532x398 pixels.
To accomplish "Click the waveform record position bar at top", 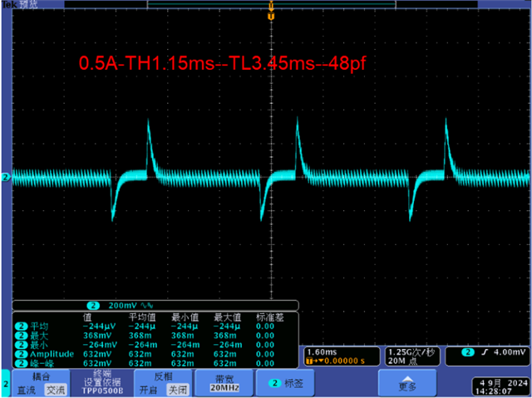I will point(272,4).
